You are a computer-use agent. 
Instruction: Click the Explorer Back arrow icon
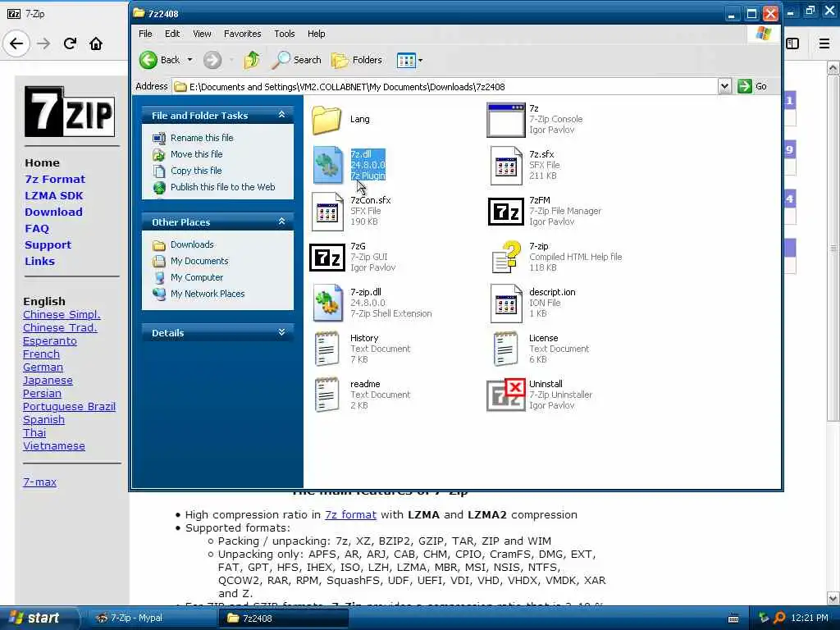(148, 60)
